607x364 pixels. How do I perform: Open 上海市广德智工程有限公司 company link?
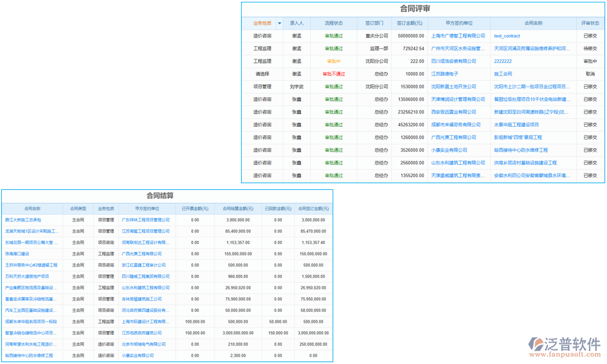coord(458,36)
